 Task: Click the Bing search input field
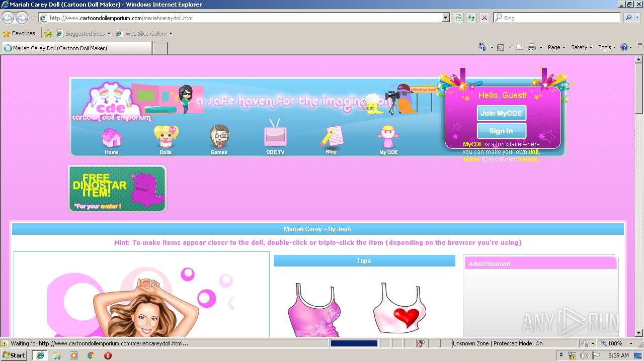point(557,18)
